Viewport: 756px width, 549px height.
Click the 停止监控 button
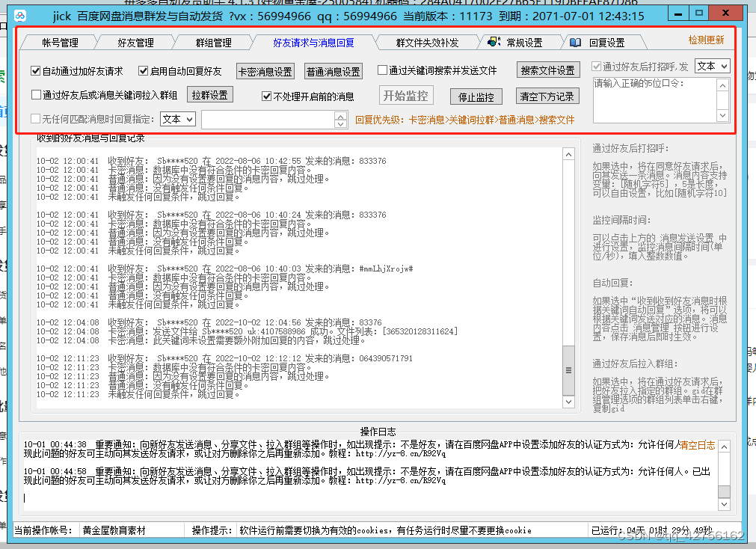(476, 96)
